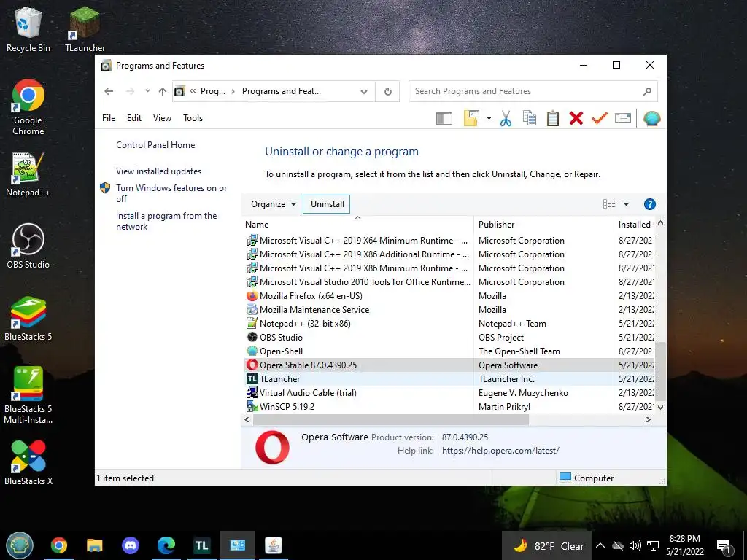This screenshot has height=560, width=747.
Task: Click the horizontal scrollbar right arrow
Action: click(648, 420)
